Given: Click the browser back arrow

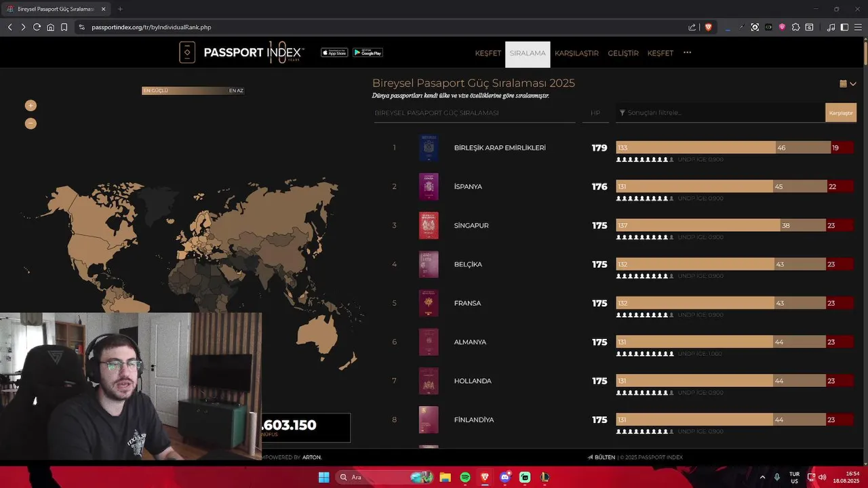Looking at the screenshot, I should [x=9, y=27].
